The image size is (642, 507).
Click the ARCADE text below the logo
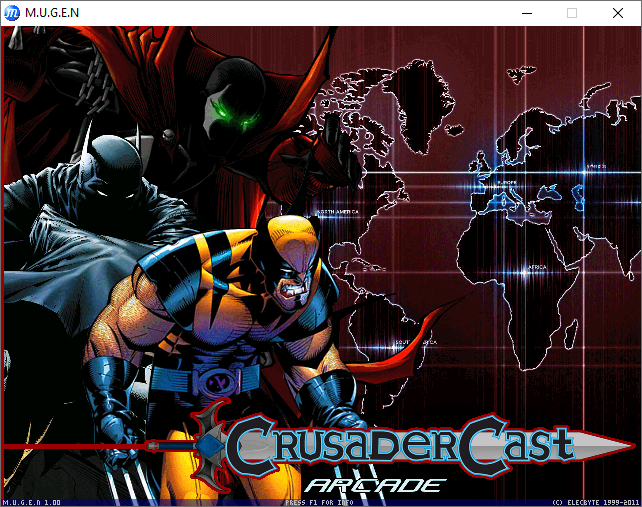click(x=375, y=486)
